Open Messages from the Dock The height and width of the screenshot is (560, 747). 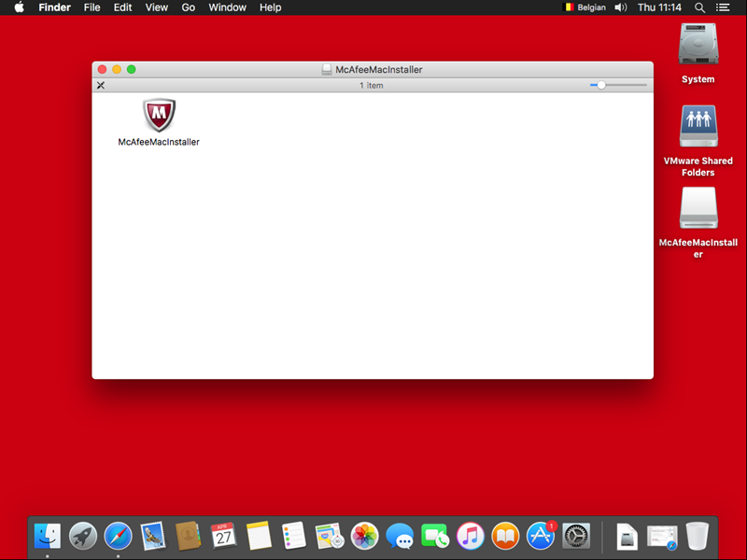pyautogui.click(x=400, y=535)
